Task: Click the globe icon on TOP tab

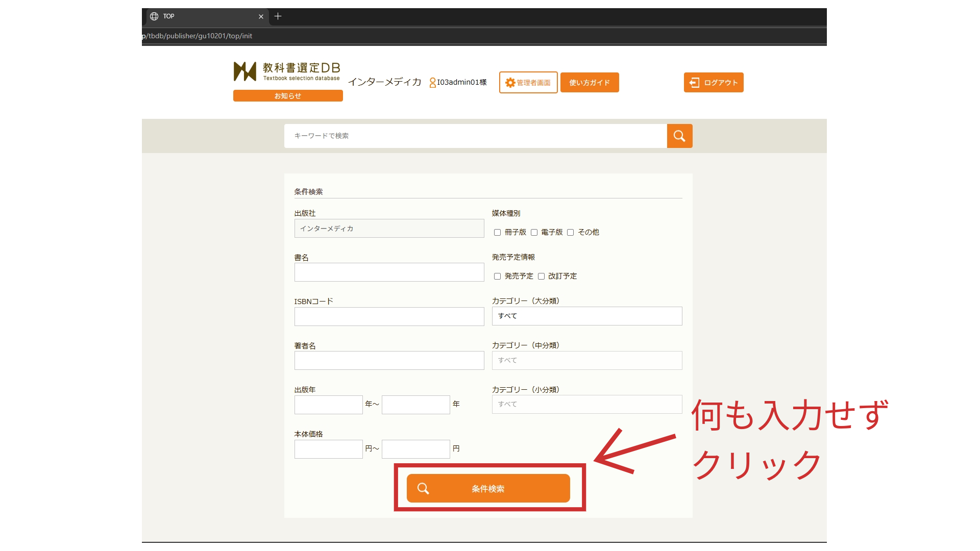Action: pyautogui.click(x=154, y=16)
